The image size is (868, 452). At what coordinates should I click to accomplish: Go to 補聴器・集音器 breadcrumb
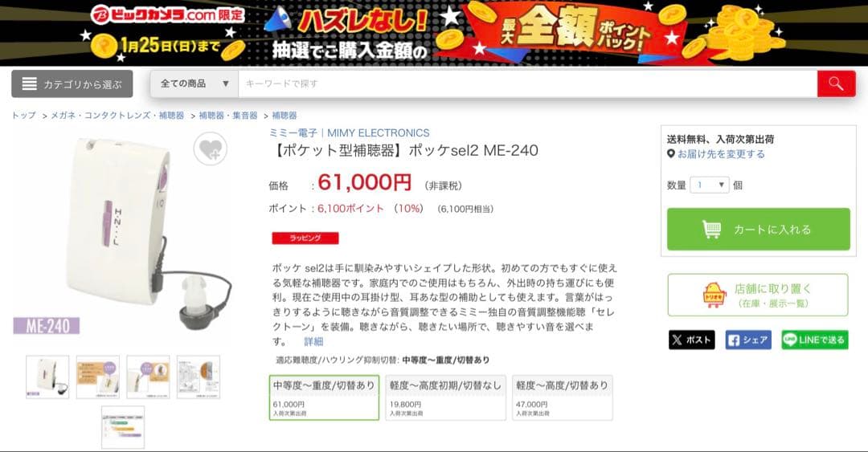228,116
